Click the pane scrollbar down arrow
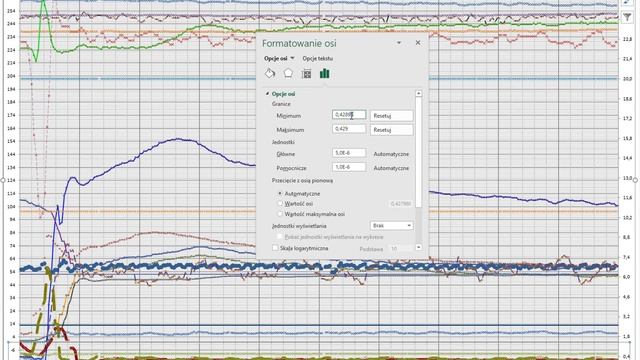This screenshot has height=360, width=640. coord(418,247)
